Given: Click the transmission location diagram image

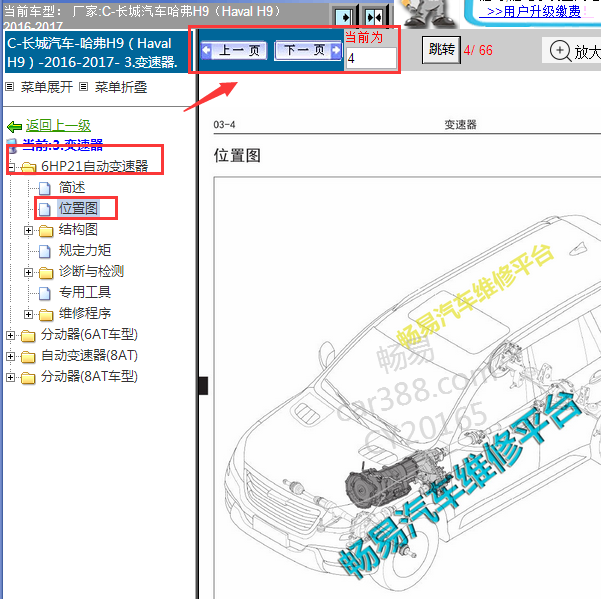Looking at the screenshot, I should point(407,388).
